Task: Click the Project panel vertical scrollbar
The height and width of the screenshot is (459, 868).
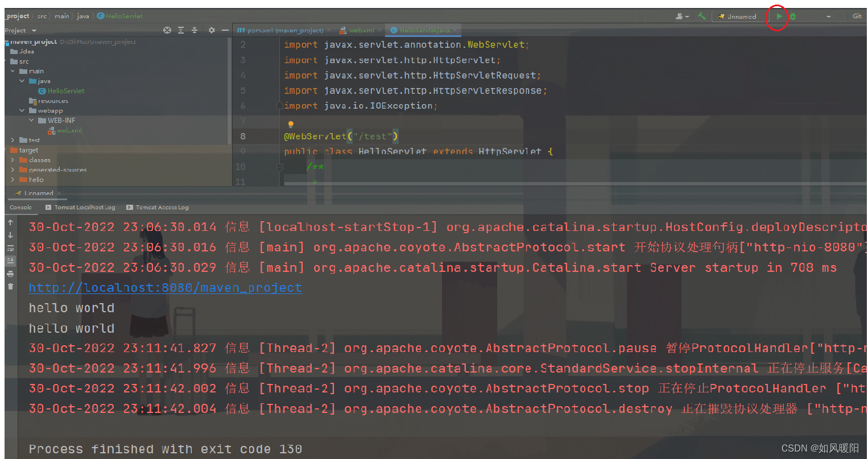Action: click(229, 91)
